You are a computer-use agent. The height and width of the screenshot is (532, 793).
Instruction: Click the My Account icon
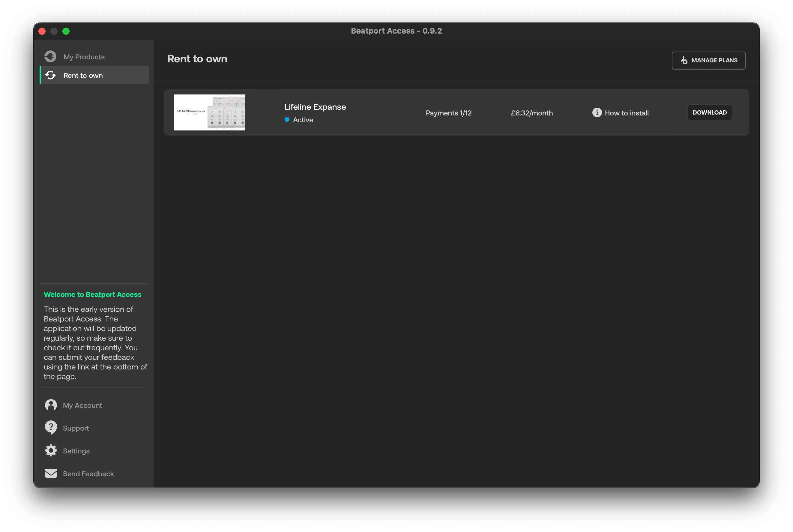point(51,405)
